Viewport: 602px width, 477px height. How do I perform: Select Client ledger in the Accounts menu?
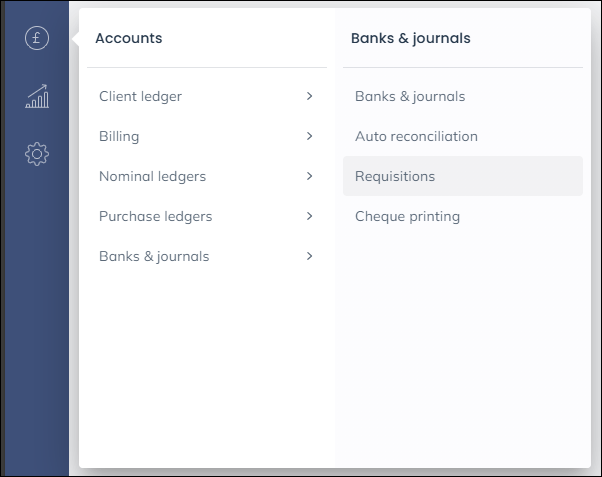[140, 96]
